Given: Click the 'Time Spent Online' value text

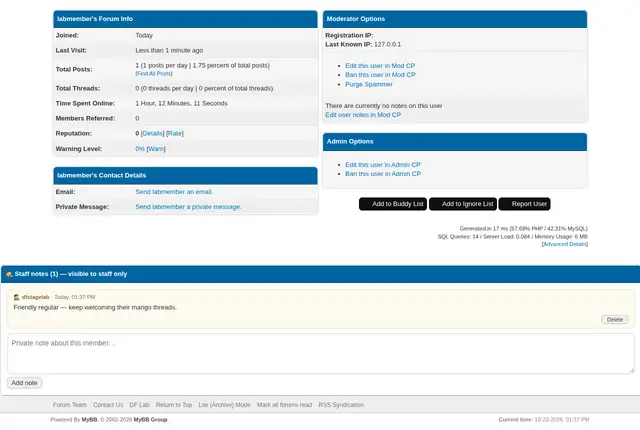Looking at the screenshot, I should click(x=182, y=104).
